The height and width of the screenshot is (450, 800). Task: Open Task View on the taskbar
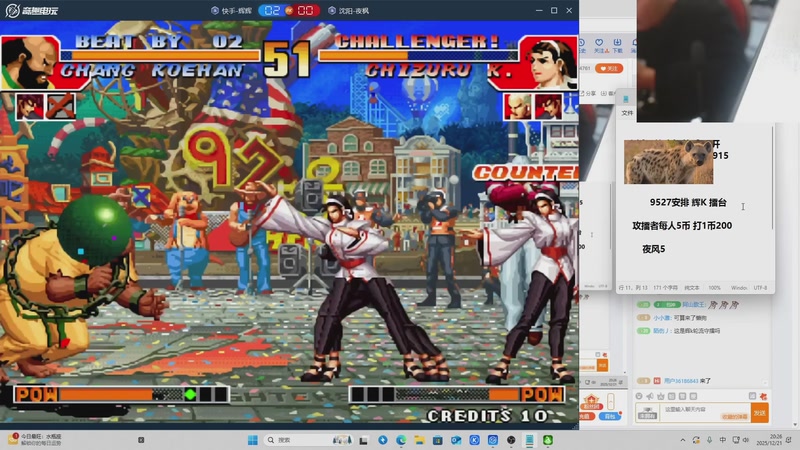[x=364, y=440]
